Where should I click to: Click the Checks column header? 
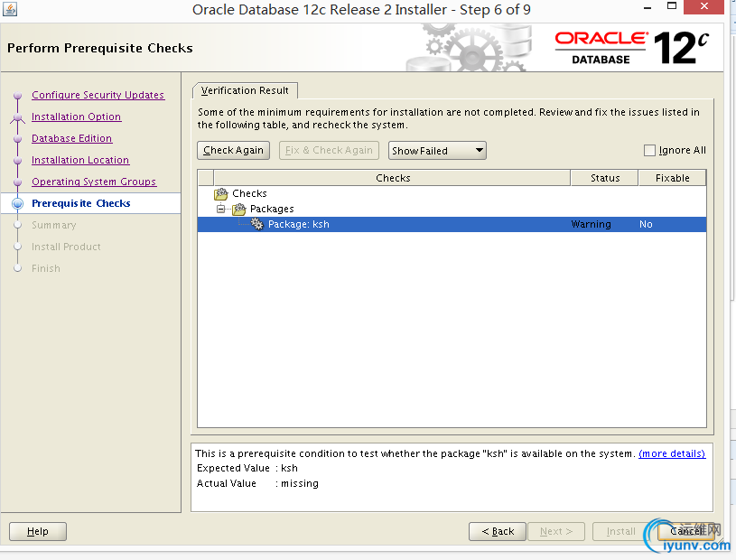click(x=393, y=178)
